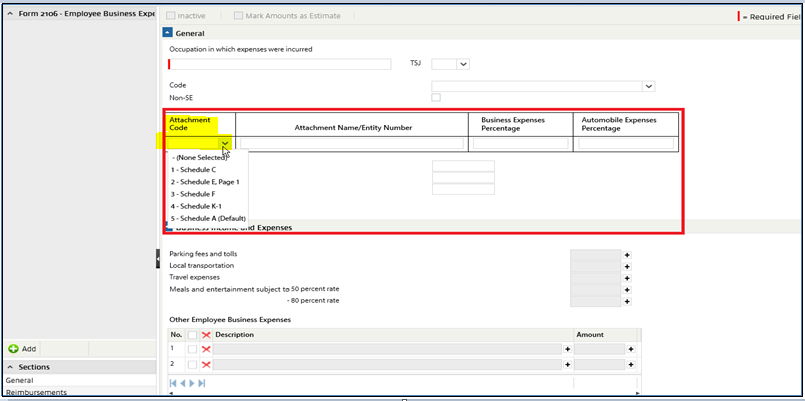805x401 pixels.
Task: Go to first record navigation arrow
Action: [x=173, y=383]
